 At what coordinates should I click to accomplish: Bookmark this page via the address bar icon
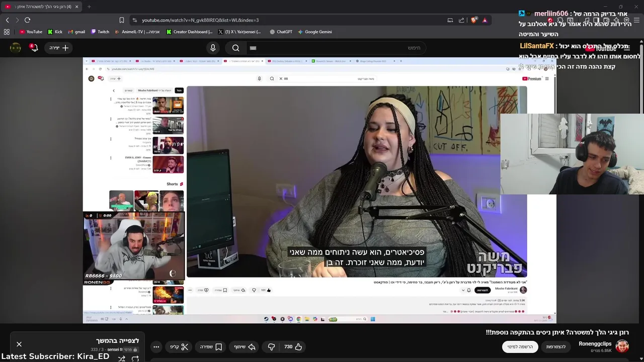pyautogui.click(x=122, y=20)
